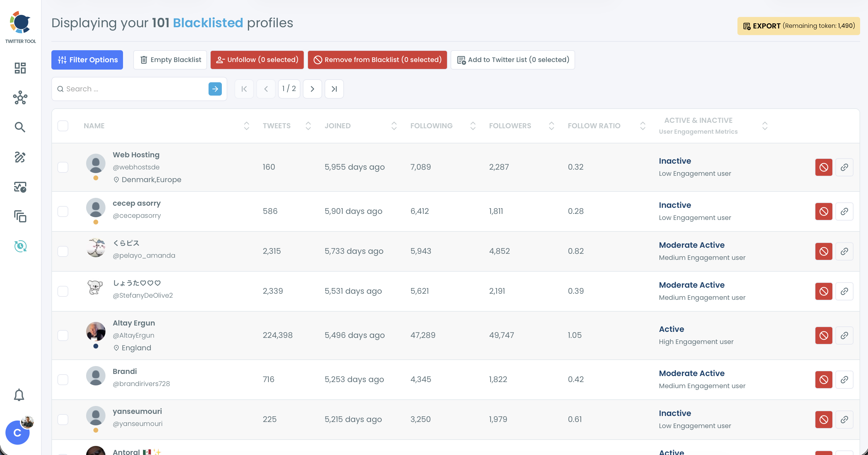Sort by the FOLLOWERS column
Screen dimensions: 868x455
click(551, 126)
